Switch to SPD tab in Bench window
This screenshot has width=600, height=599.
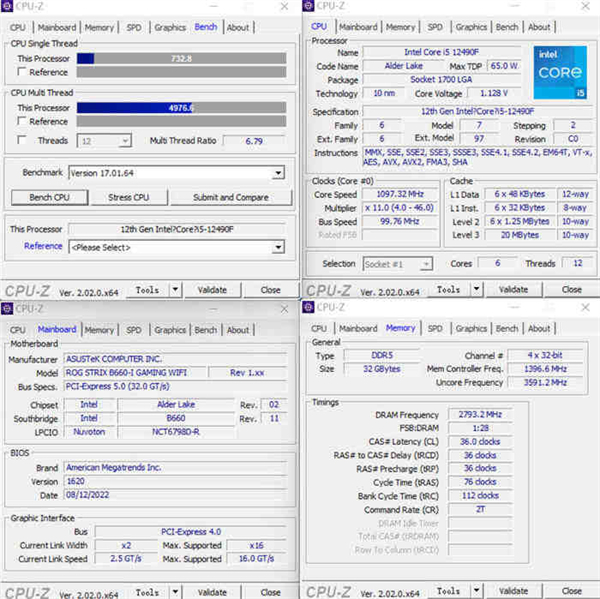coord(134,28)
